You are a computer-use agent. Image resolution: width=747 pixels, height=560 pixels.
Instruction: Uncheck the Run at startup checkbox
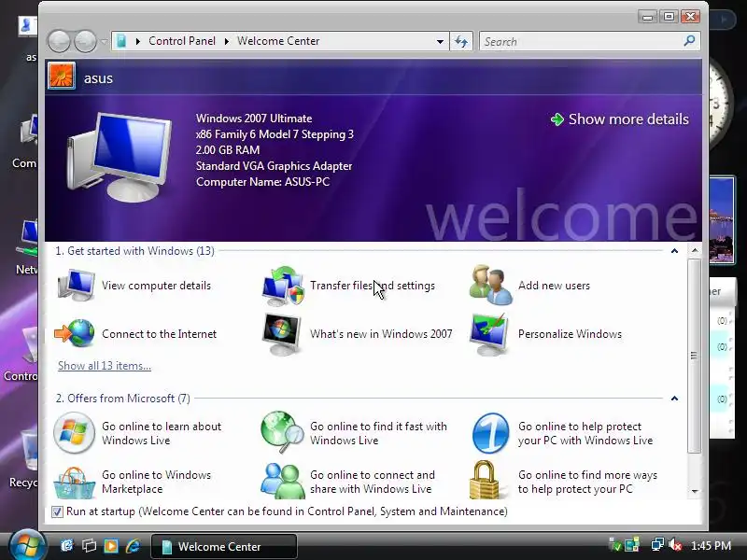57,511
